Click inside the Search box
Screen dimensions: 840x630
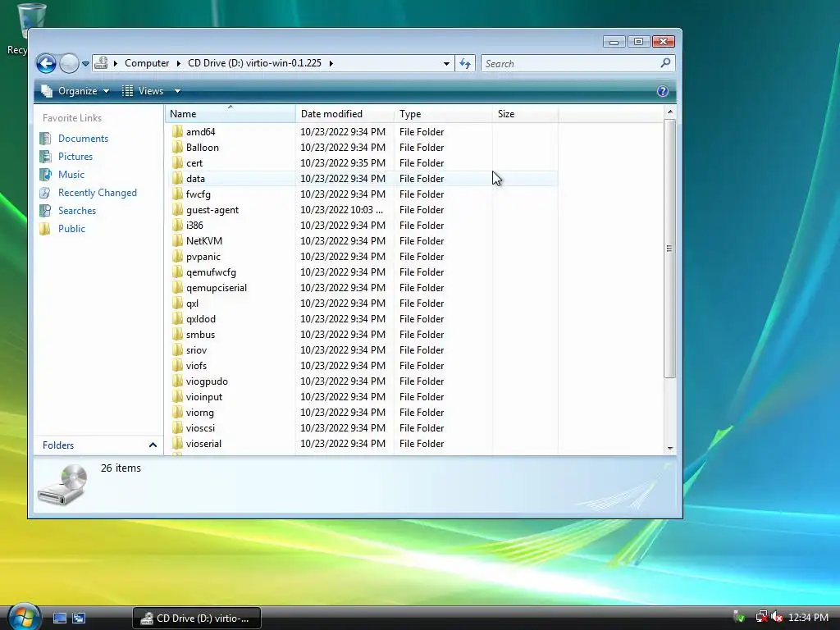[571, 64]
